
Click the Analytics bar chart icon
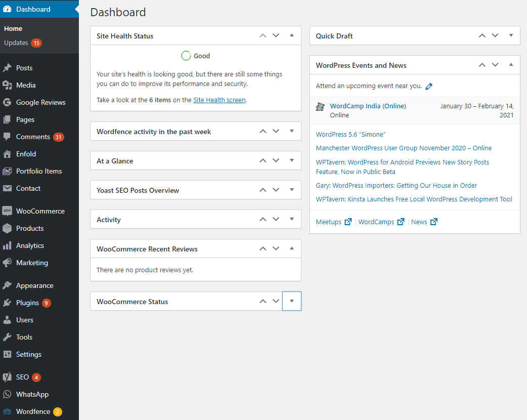click(7, 245)
